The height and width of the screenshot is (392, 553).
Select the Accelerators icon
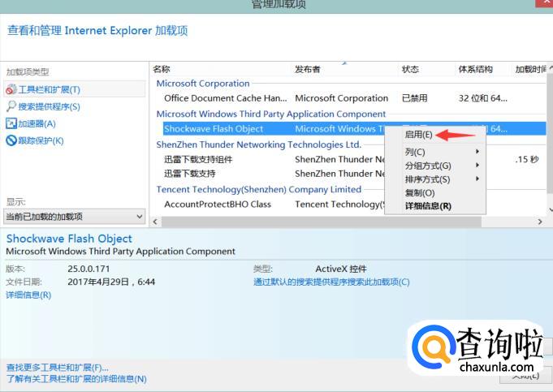click(x=11, y=123)
